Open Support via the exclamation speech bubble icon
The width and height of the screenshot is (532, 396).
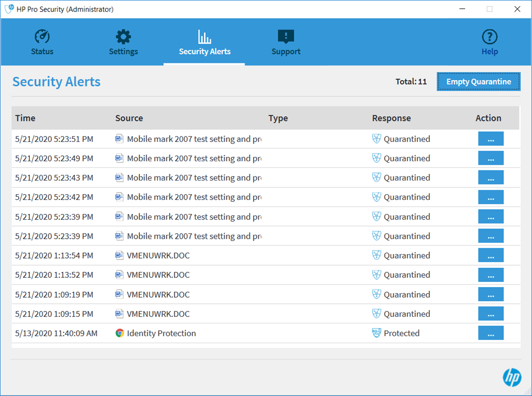[286, 35]
